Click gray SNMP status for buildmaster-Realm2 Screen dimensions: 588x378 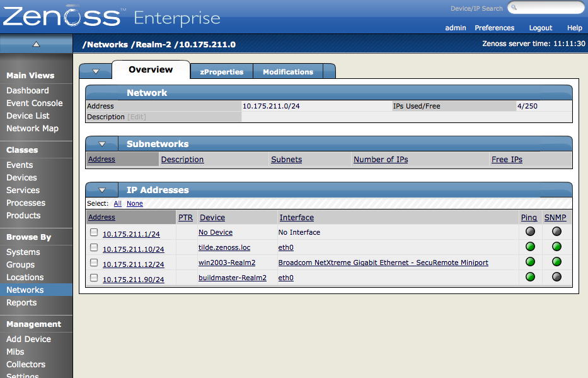(556, 277)
